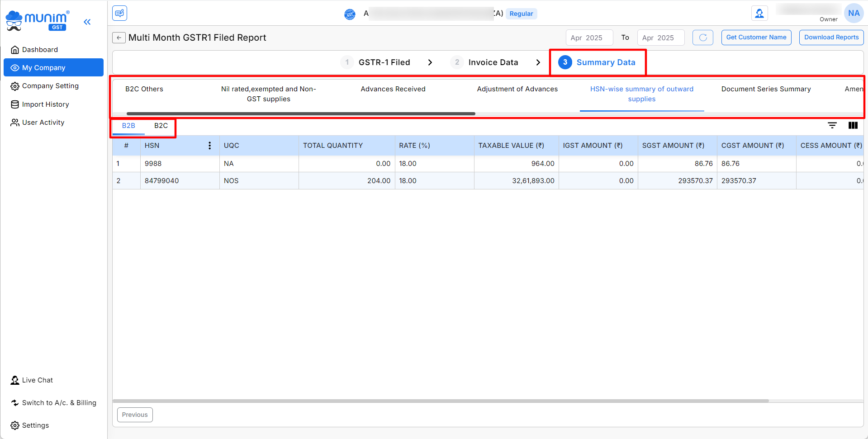Image resolution: width=868 pixels, height=439 pixels.
Task: Select the Document Series Summary tab
Action: pos(766,89)
